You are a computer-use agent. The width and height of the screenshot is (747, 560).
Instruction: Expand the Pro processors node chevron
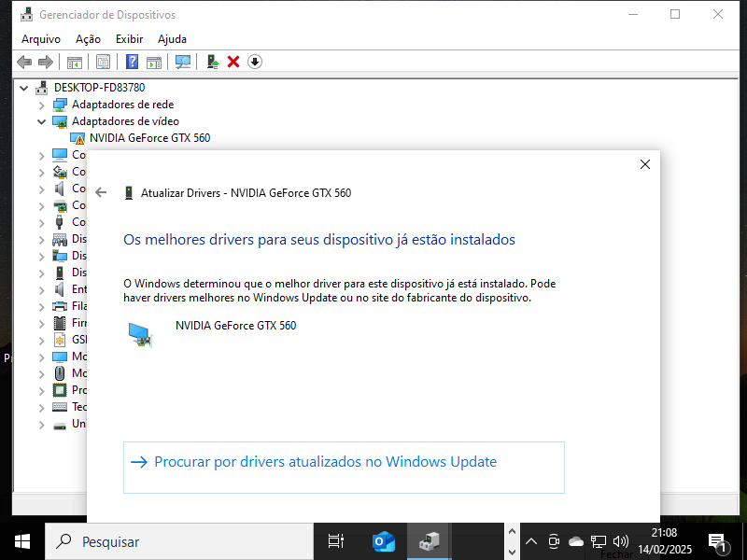(41, 390)
